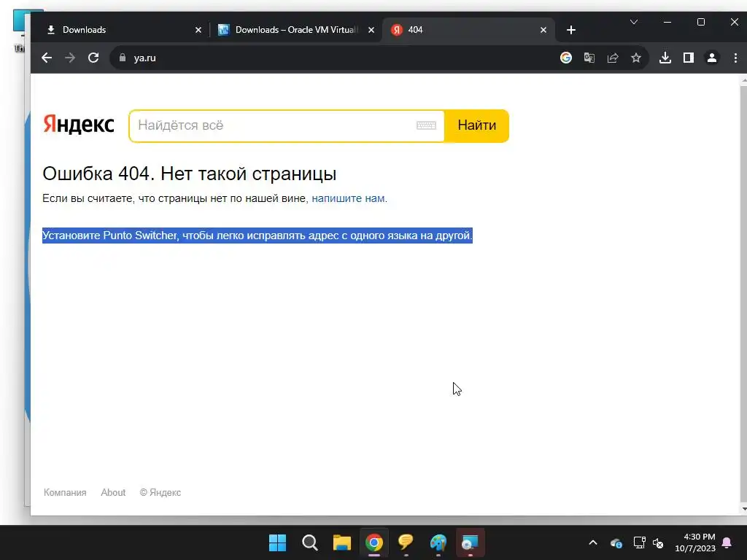Click the ya.ru address bar
The height and width of the screenshot is (560, 747).
[333, 58]
